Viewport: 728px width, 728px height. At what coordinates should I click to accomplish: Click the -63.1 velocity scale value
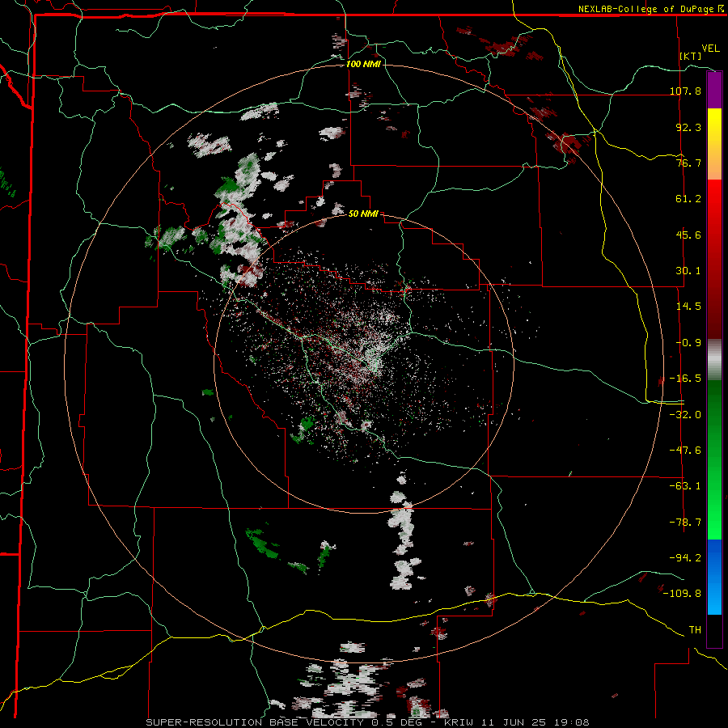[685, 485]
